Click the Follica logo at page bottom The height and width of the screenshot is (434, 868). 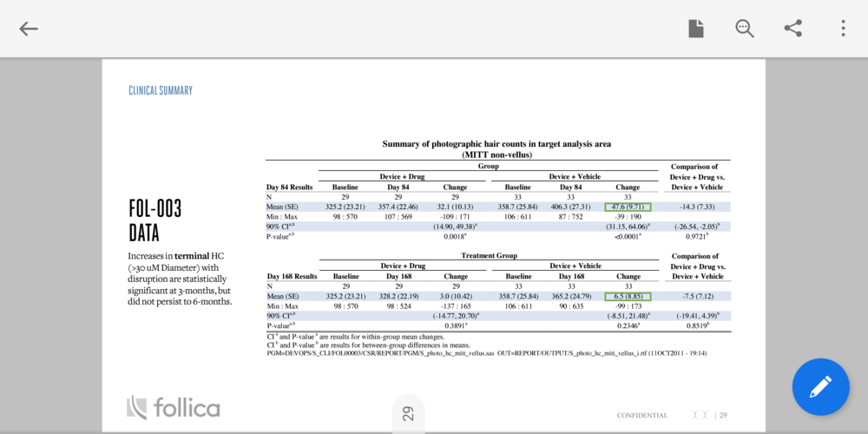click(174, 407)
